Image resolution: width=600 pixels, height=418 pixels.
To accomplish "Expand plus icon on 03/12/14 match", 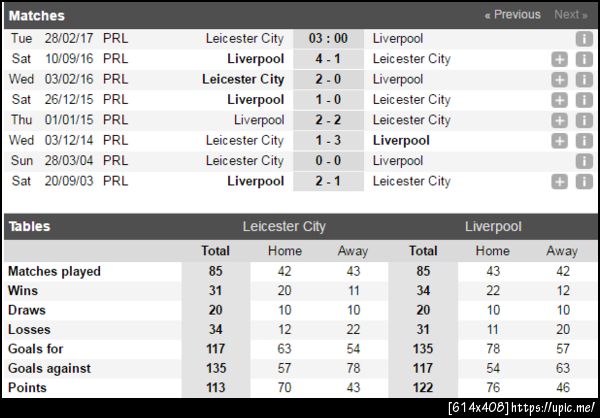I will [560, 141].
